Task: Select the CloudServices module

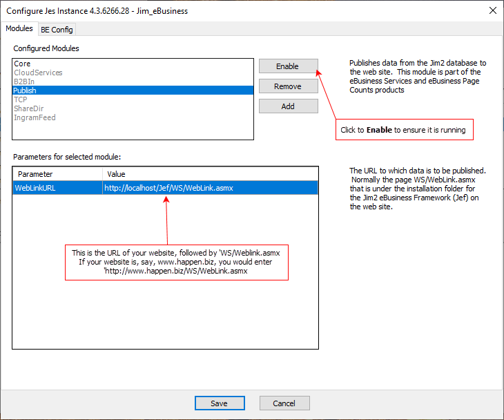Action: point(133,73)
